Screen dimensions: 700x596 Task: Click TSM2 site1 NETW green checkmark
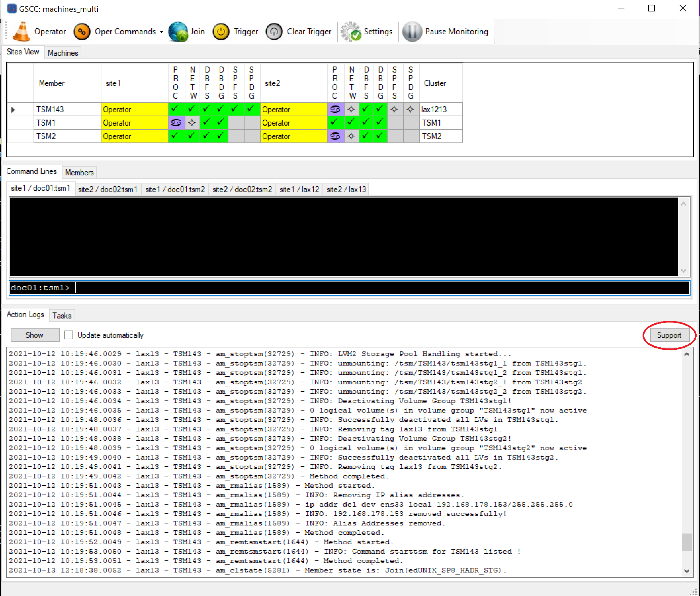point(192,136)
